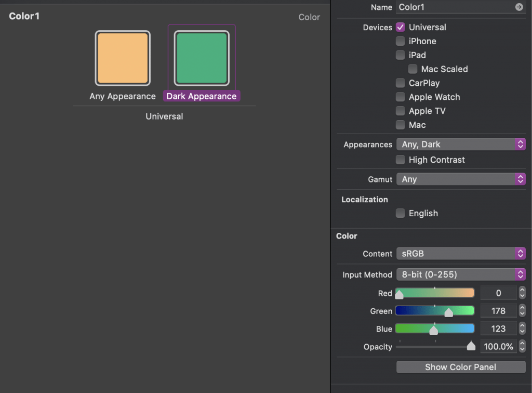Screen dimensions: 532x393
Task: Tick the Mac Scaled checkbox
Action: (x=413, y=69)
